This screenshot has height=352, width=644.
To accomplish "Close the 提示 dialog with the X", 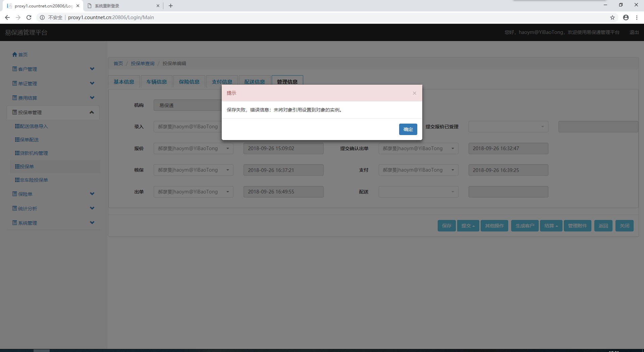I will [x=415, y=93].
